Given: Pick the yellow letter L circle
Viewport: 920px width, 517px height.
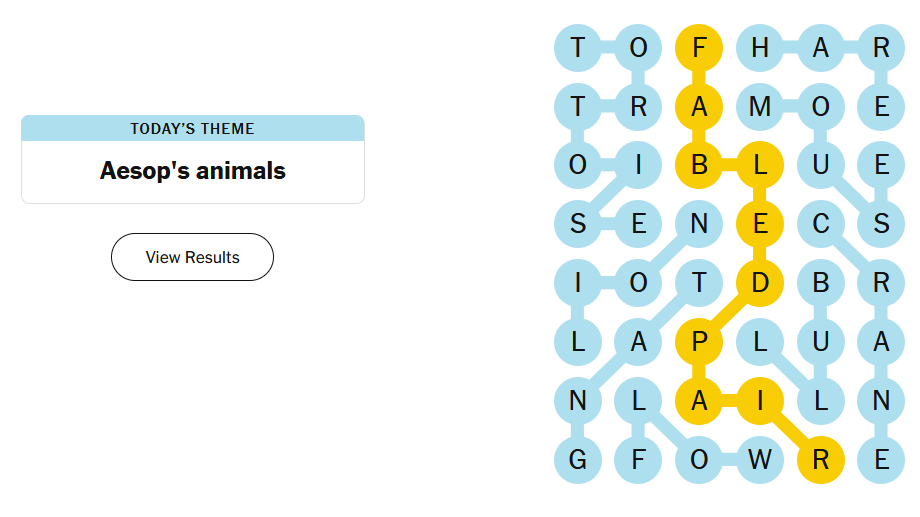Looking at the screenshot, I should (x=760, y=165).
